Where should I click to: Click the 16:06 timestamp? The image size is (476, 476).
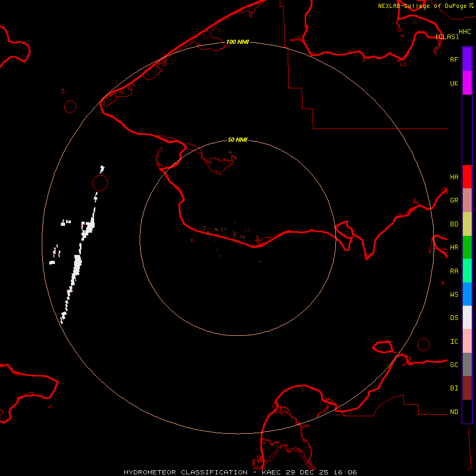point(344,472)
